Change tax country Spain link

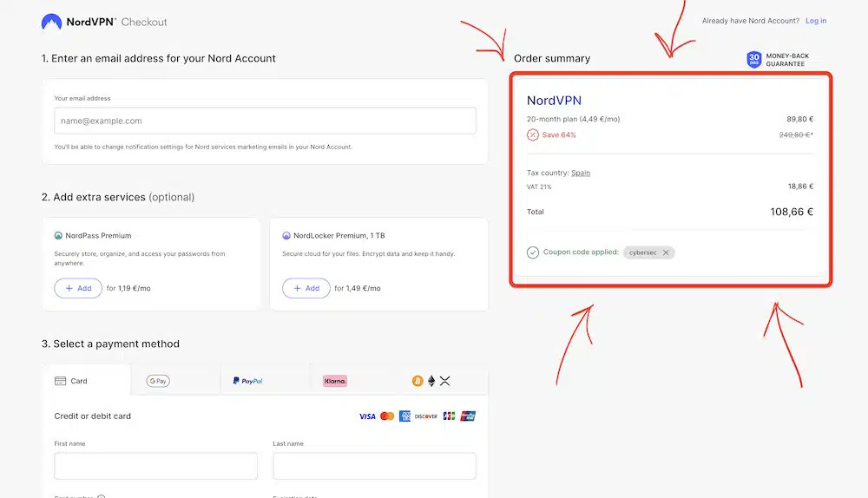point(581,173)
